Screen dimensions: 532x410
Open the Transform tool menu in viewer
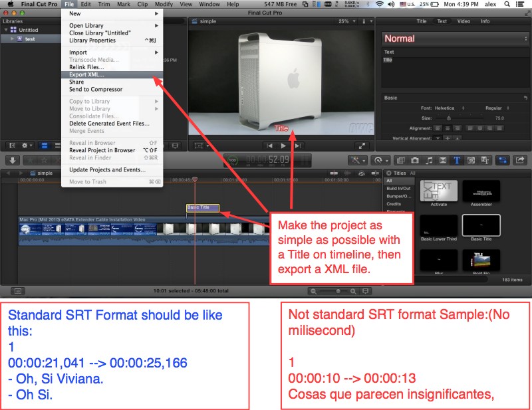(x=202, y=146)
